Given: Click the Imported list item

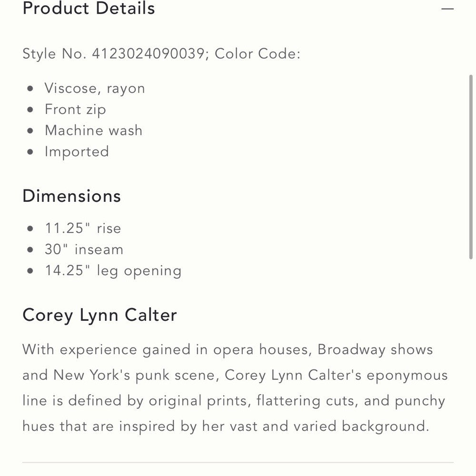Looking at the screenshot, I should coord(77,152).
